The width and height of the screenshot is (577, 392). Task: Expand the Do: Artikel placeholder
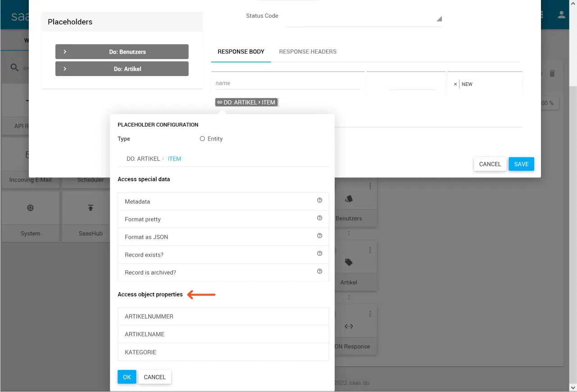tap(122, 69)
